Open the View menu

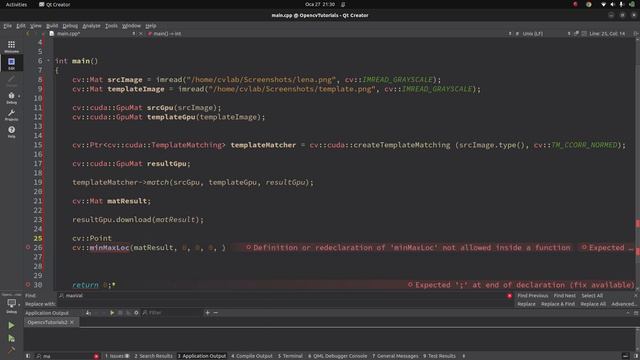click(36, 26)
